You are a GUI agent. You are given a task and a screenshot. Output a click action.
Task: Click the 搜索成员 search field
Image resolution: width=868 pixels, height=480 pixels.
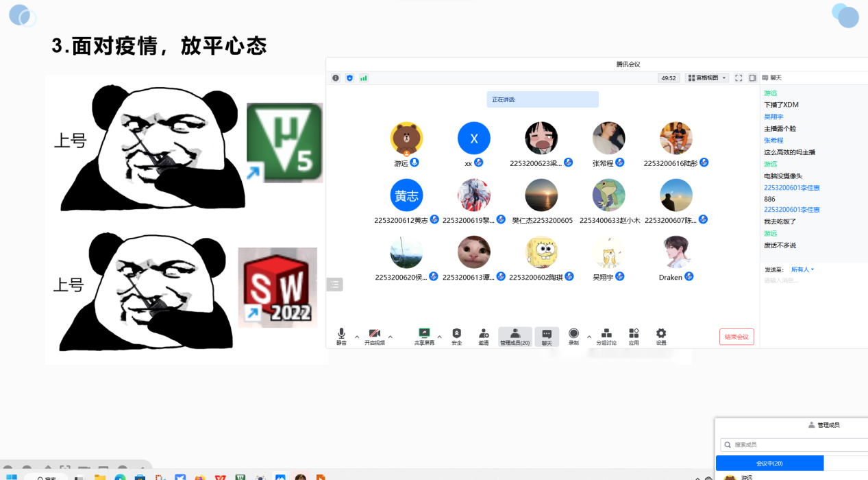point(795,444)
